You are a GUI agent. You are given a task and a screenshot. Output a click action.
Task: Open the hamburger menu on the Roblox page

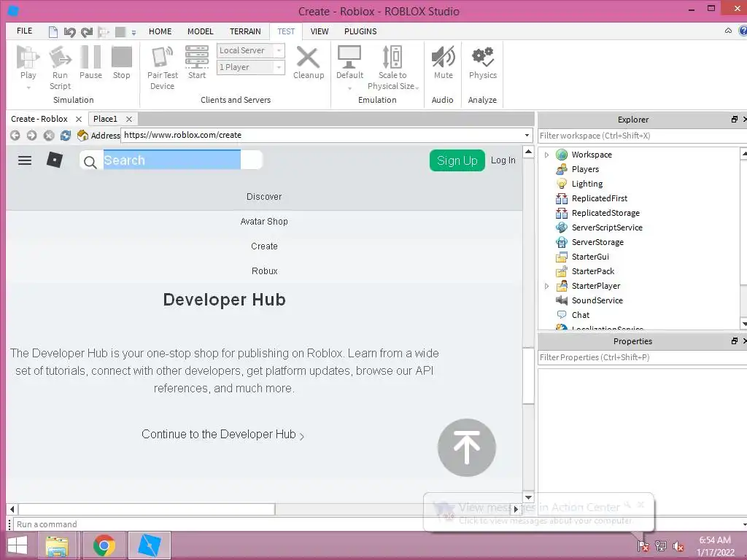point(25,160)
